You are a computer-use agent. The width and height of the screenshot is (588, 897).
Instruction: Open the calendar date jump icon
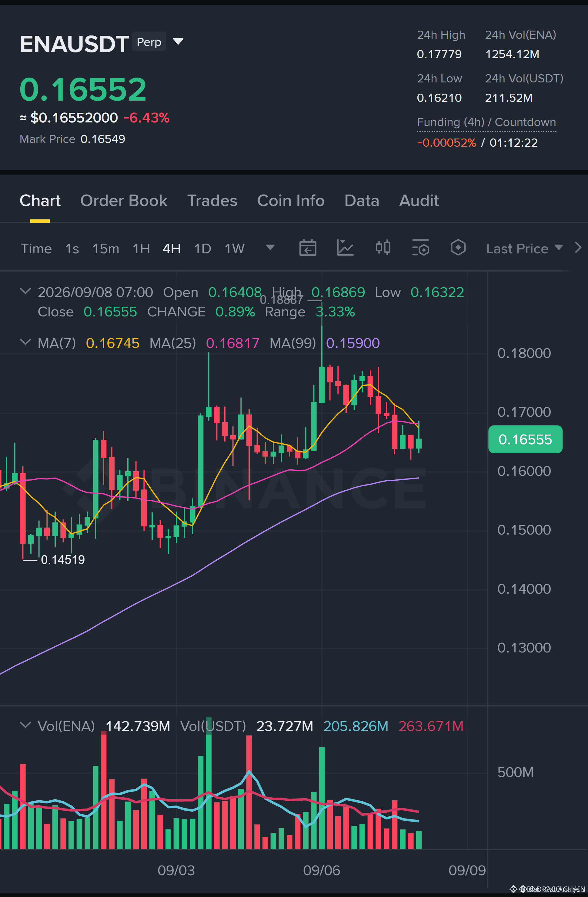(x=308, y=248)
